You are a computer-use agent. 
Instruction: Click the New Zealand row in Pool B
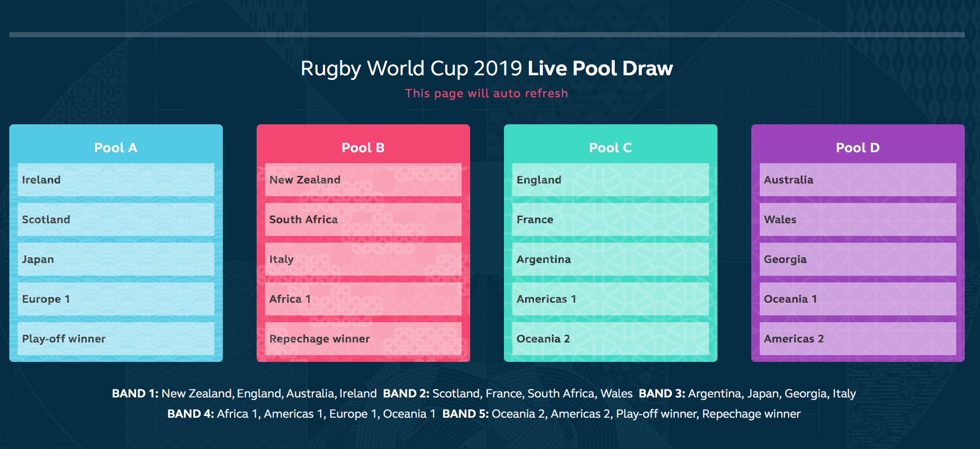[x=363, y=180]
